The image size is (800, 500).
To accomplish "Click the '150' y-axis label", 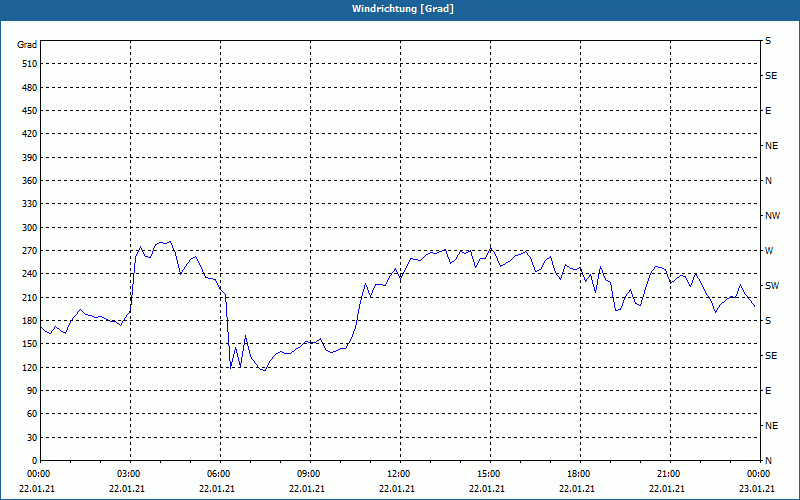I will click(30, 344).
